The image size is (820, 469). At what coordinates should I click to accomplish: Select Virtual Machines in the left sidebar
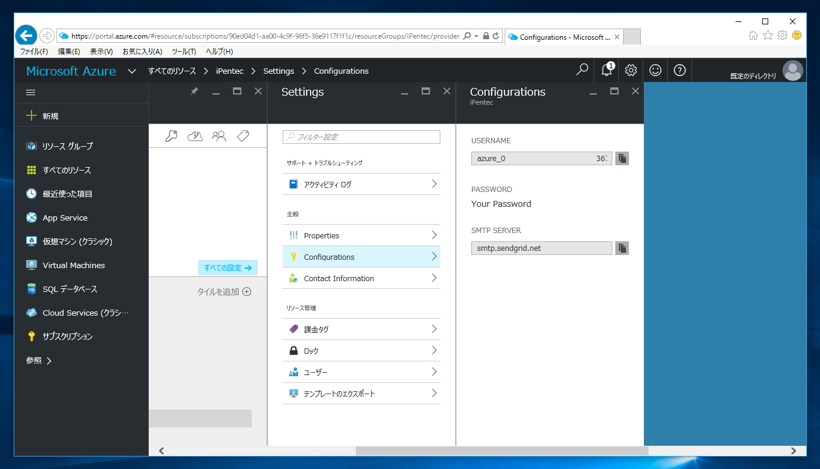73,265
